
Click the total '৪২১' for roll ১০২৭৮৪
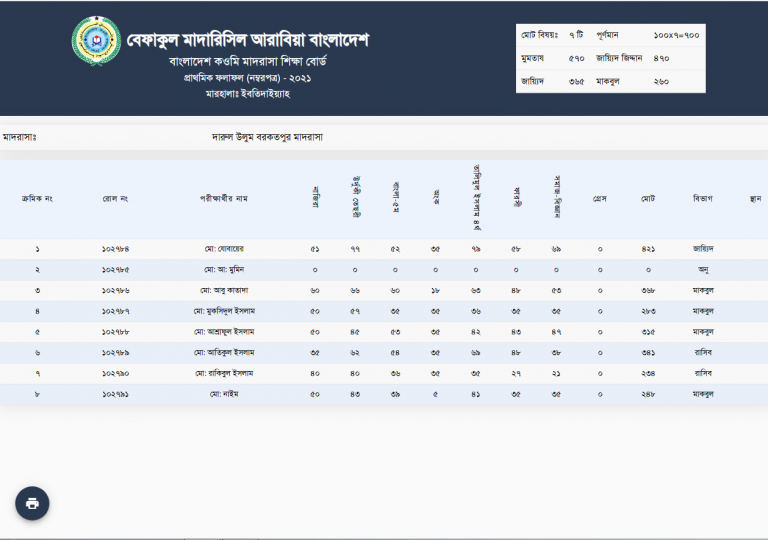pyautogui.click(x=648, y=249)
